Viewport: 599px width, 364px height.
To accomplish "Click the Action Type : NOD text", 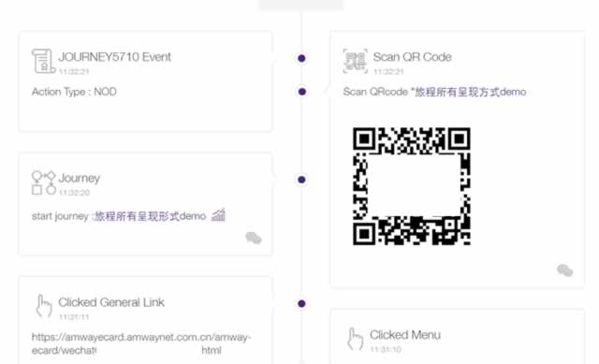I will pos(74,92).
